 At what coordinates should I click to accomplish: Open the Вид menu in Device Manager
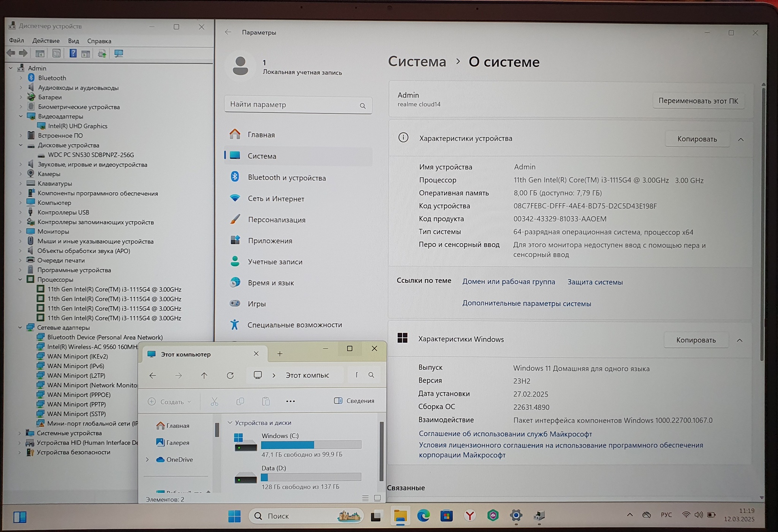tap(73, 41)
